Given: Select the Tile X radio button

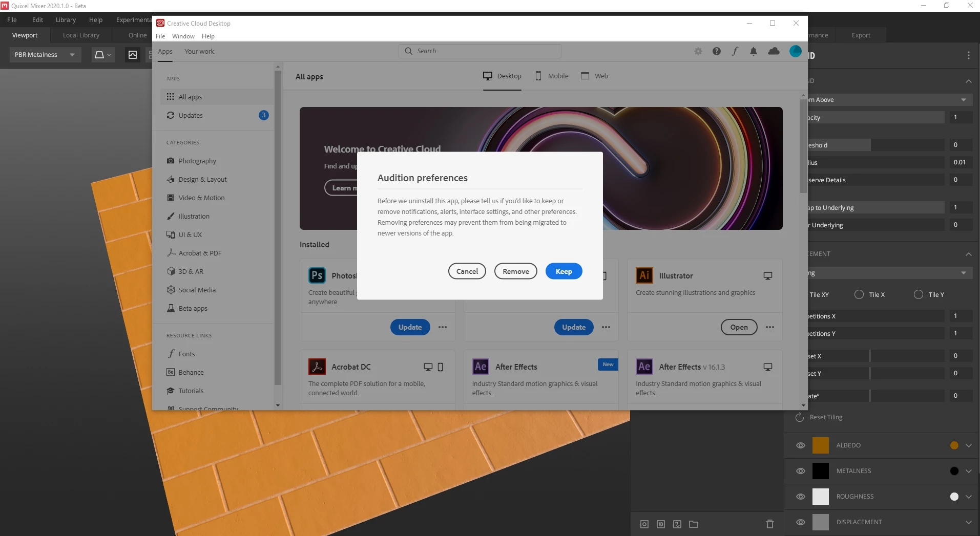Looking at the screenshot, I should tap(859, 294).
